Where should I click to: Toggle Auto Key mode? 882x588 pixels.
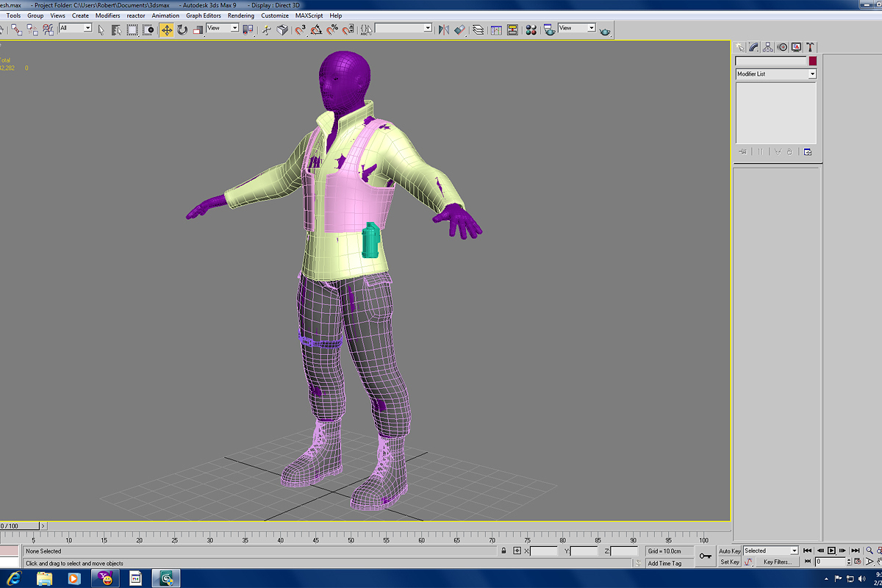click(x=730, y=551)
